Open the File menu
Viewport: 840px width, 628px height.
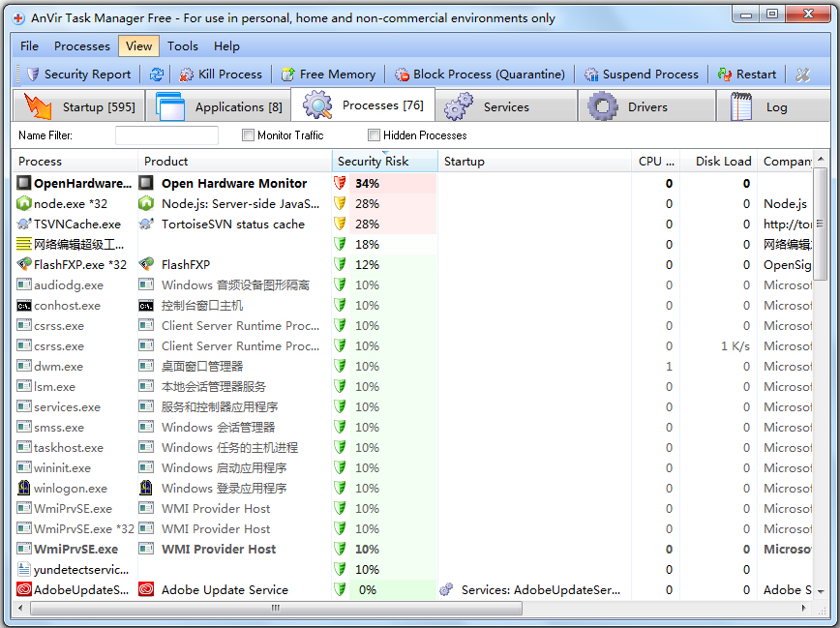29,46
